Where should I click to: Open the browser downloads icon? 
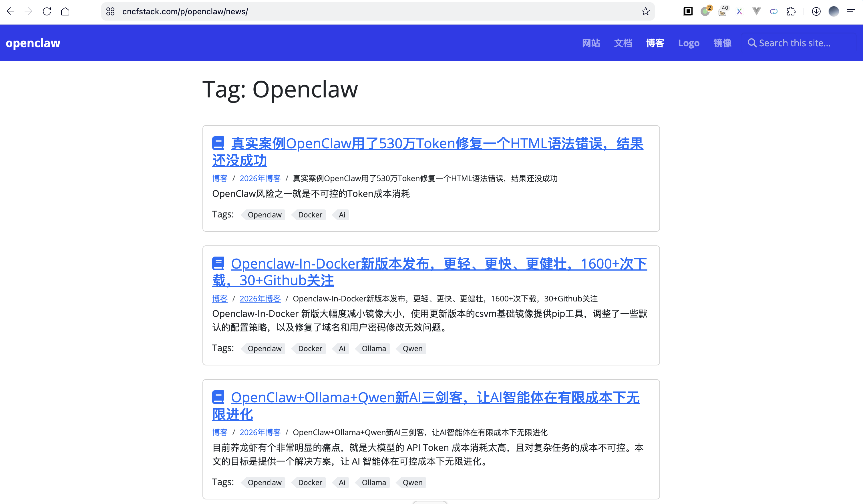coord(816,11)
